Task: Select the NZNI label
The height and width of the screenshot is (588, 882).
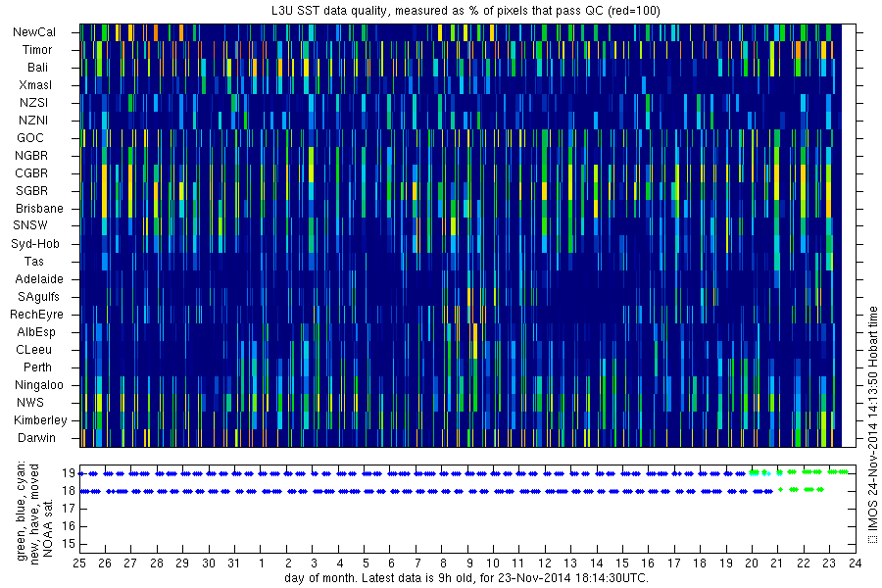Action: (x=33, y=120)
